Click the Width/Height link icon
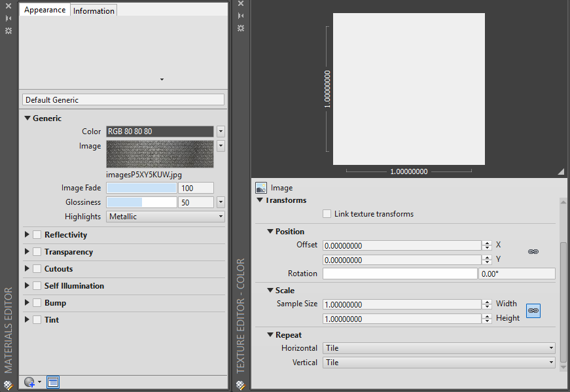The width and height of the screenshot is (570, 392). click(x=533, y=311)
